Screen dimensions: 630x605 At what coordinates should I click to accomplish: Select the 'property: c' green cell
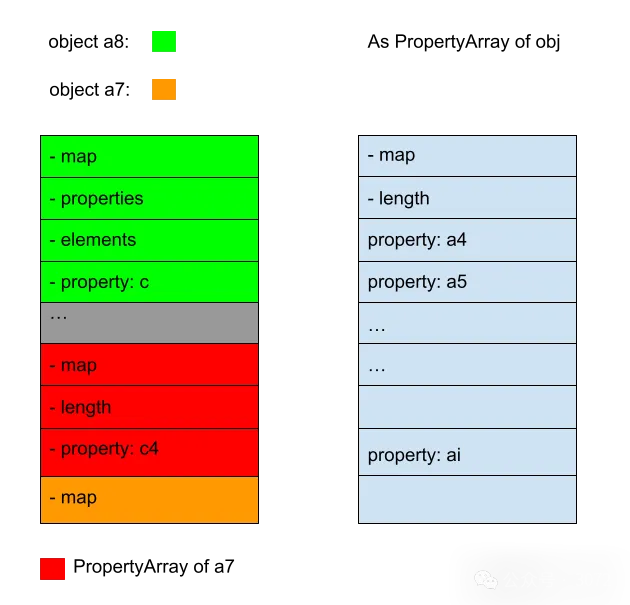(x=149, y=282)
